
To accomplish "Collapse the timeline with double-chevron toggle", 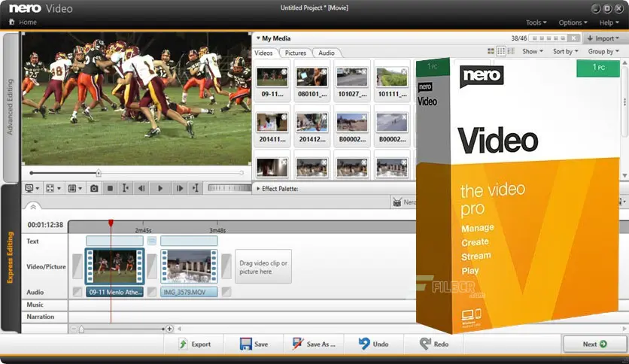I will point(33,206).
